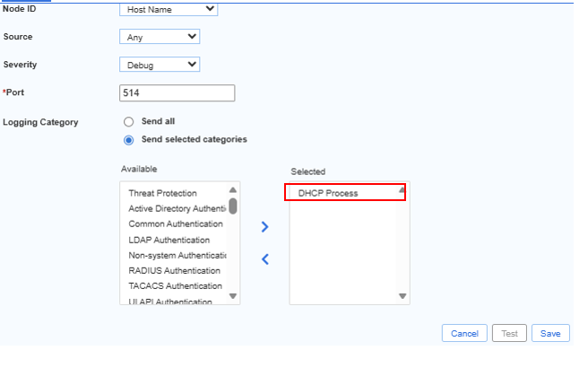
Task: Expand the Source dropdown set to Any
Action: (160, 37)
